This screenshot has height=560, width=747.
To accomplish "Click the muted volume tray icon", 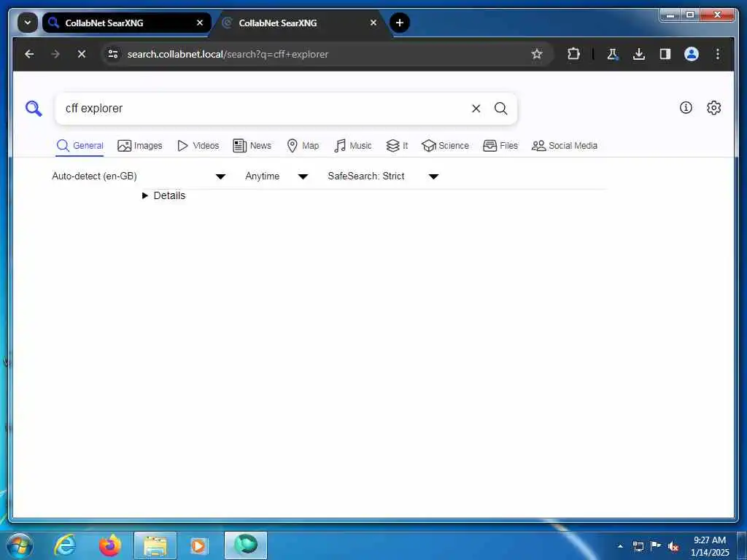I will tap(673, 546).
